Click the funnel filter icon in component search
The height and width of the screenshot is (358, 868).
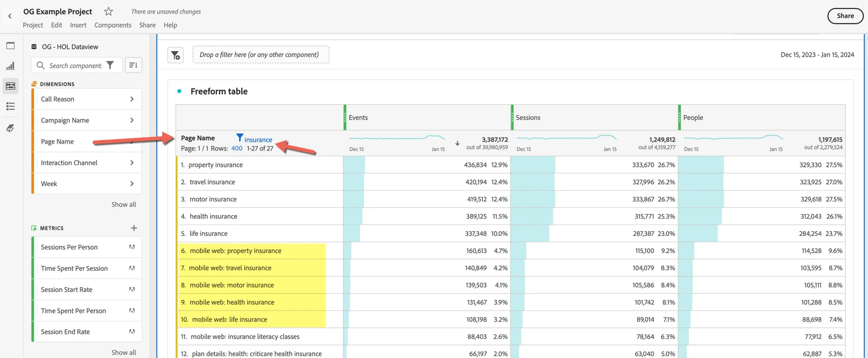110,65
